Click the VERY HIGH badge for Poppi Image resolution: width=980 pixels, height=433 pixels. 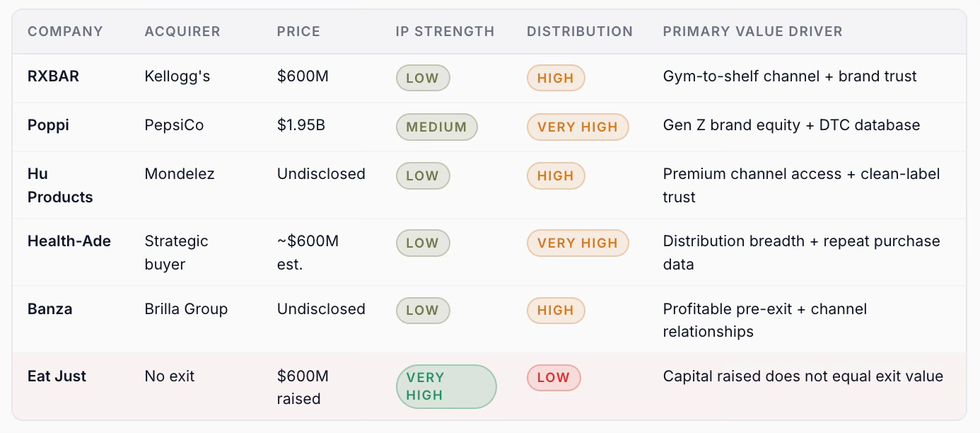(578, 127)
